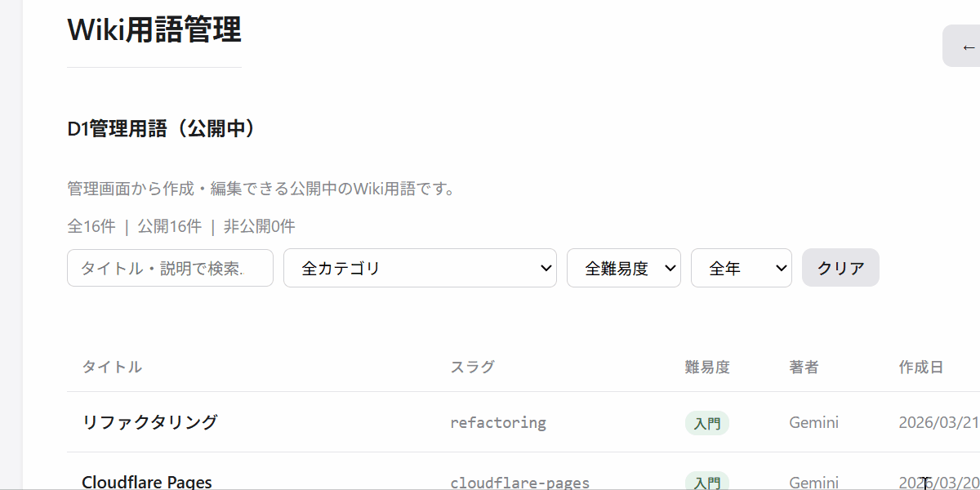This screenshot has height=490, width=980.
Task: Click the 難易度 column header
Action: [x=707, y=367]
